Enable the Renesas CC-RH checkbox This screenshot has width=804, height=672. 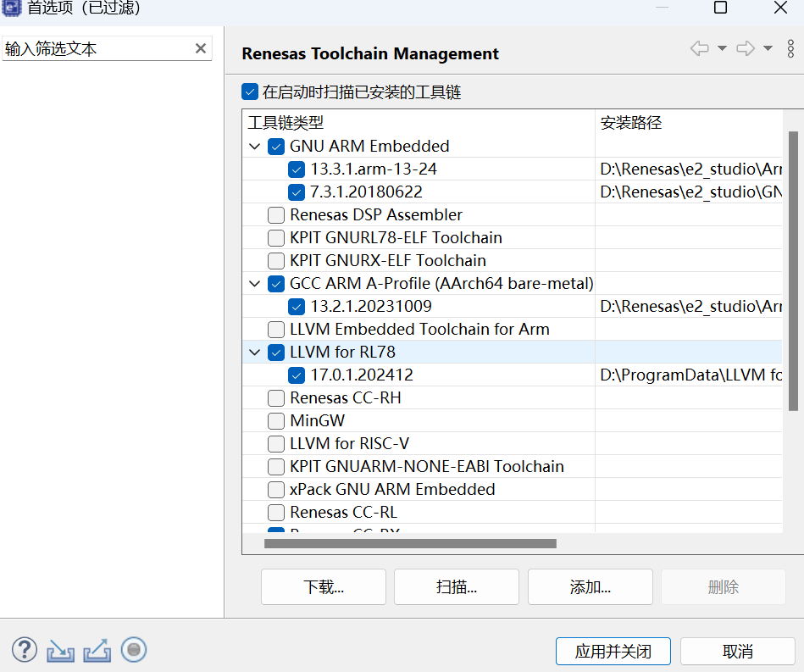pyautogui.click(x=276, y=398)
